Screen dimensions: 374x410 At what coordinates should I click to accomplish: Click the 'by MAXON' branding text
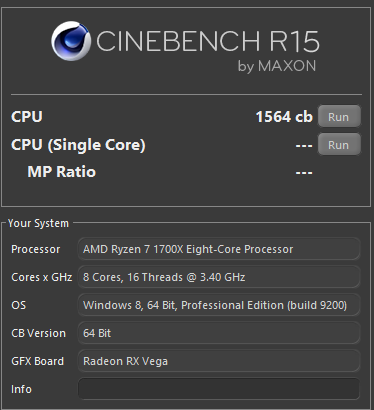click(x=277, y=66)
